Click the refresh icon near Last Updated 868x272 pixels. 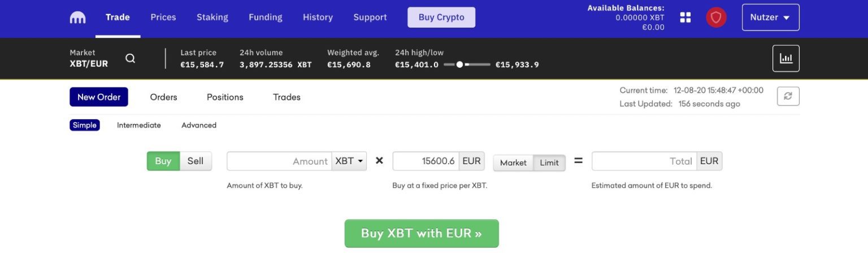(788, 96)
